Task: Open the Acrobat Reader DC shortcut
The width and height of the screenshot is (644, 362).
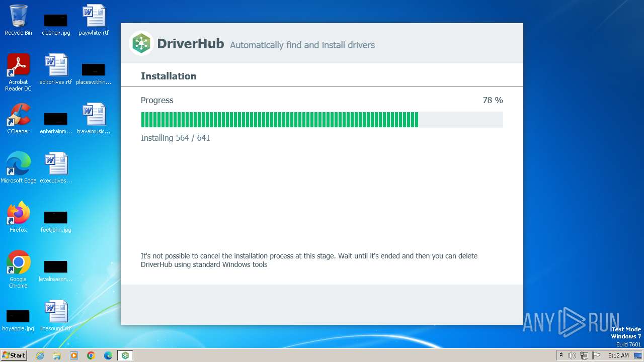Action: coord(18,72)
